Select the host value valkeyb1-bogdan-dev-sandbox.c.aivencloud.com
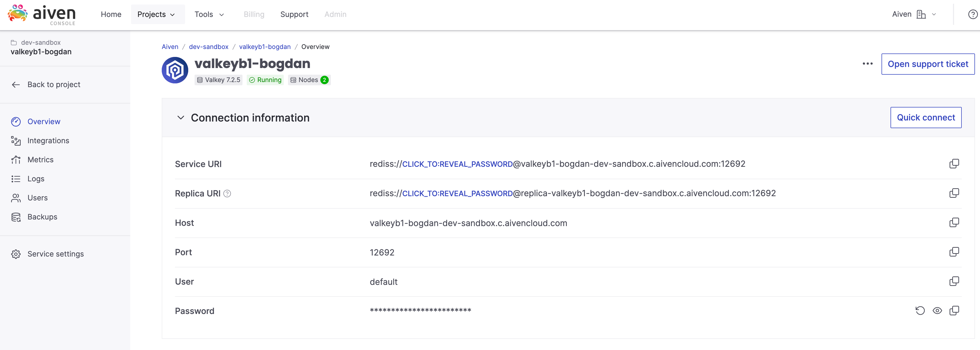Viewport: 980px width, 350px height. (x=468, y=223)
